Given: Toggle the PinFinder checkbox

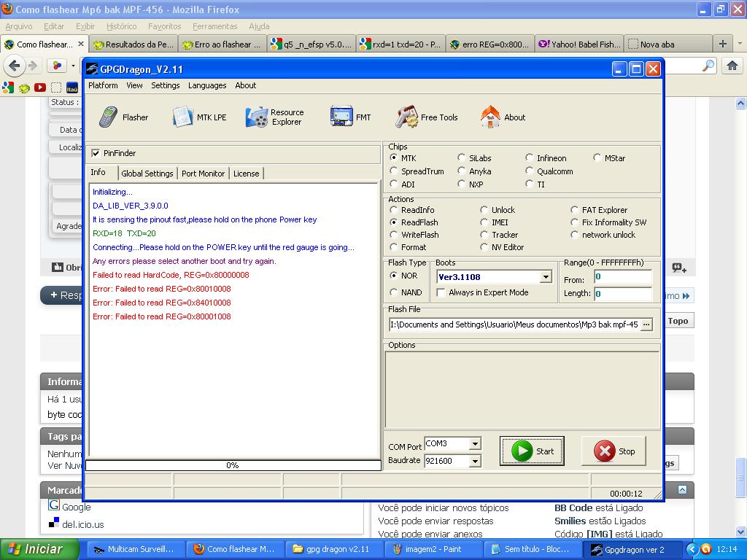Looking at the screenshot, I should point(96,153).
